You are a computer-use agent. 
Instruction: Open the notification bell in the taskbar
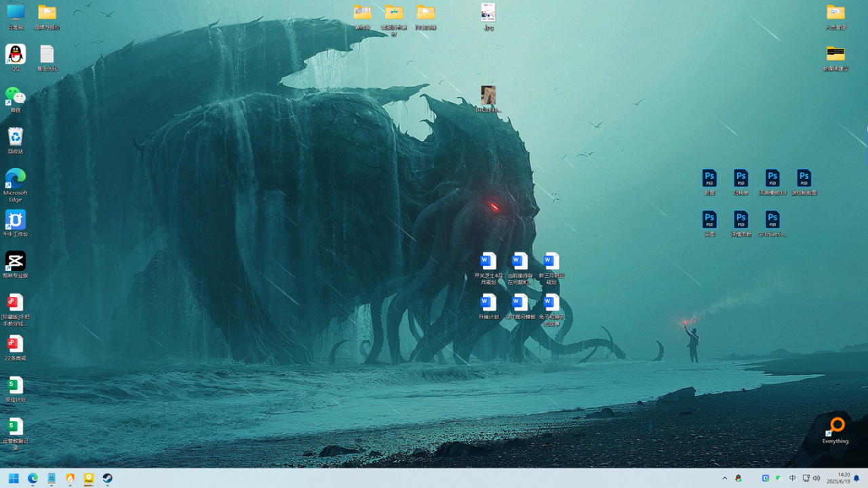point(856,478)
